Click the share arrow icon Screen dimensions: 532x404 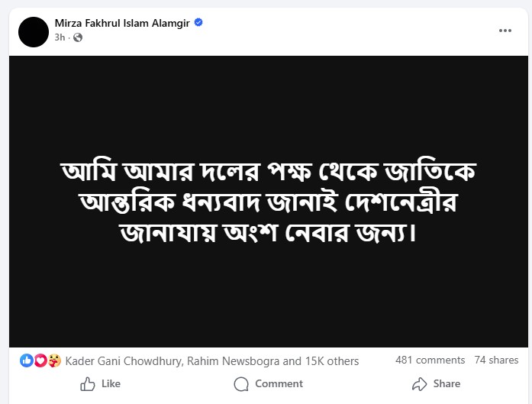(419, 383)
